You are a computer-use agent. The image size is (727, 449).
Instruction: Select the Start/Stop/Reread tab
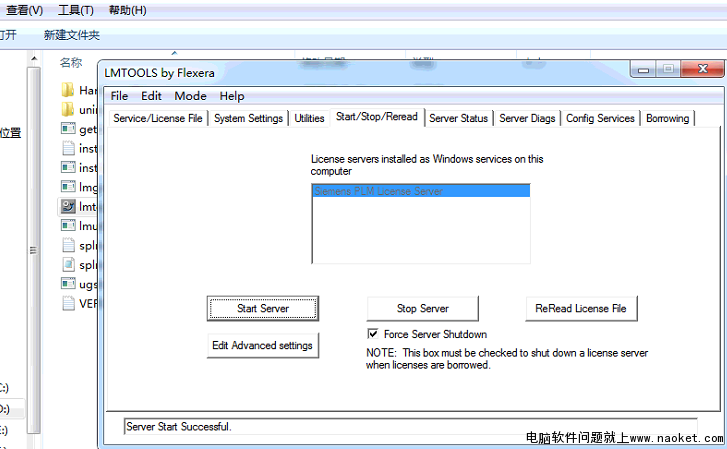(x=376, y=117)
